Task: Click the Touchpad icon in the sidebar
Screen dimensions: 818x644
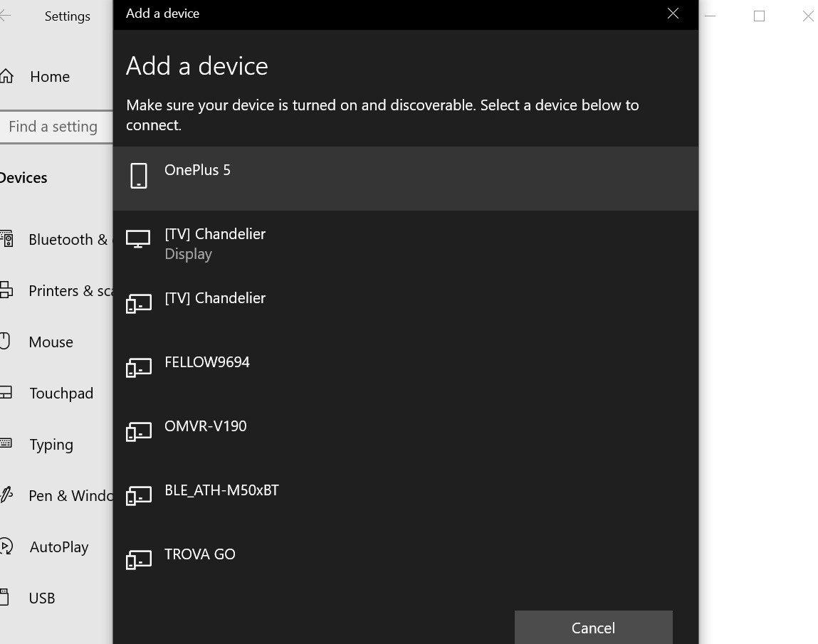Action: (6, 392)
